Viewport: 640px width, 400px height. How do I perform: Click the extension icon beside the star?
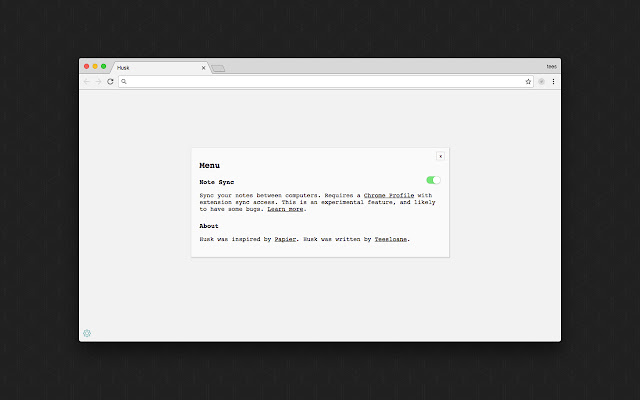(541, 82)
